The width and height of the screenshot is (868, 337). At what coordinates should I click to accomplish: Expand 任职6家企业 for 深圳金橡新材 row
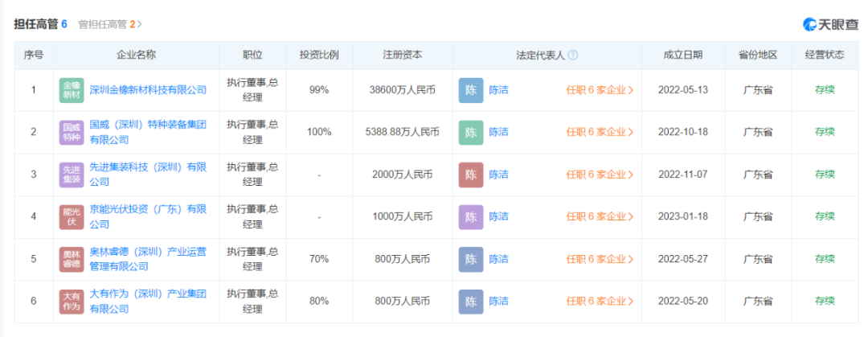point(600,90)
